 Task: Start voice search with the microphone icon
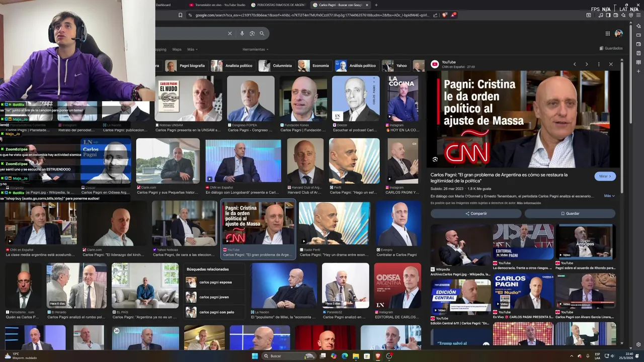pos(242,34)
